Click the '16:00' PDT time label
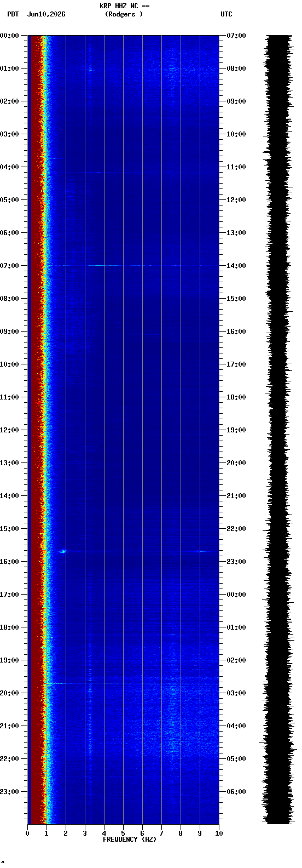The image size is (302, 868). point(9,562)
